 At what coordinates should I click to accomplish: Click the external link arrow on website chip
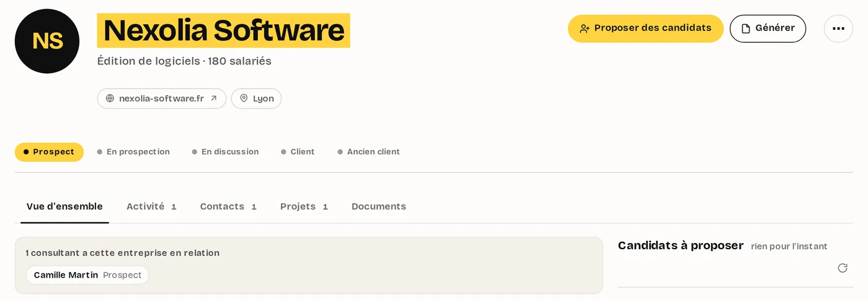pos(214,99)
